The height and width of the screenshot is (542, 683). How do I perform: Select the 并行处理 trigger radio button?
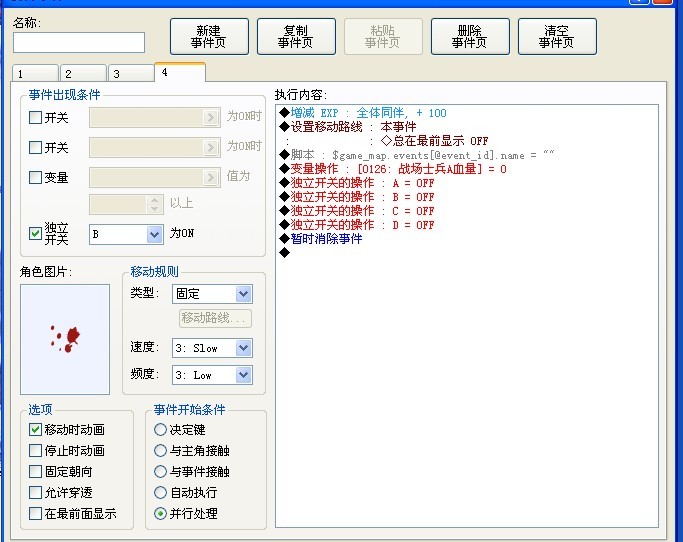pos(160,514)
